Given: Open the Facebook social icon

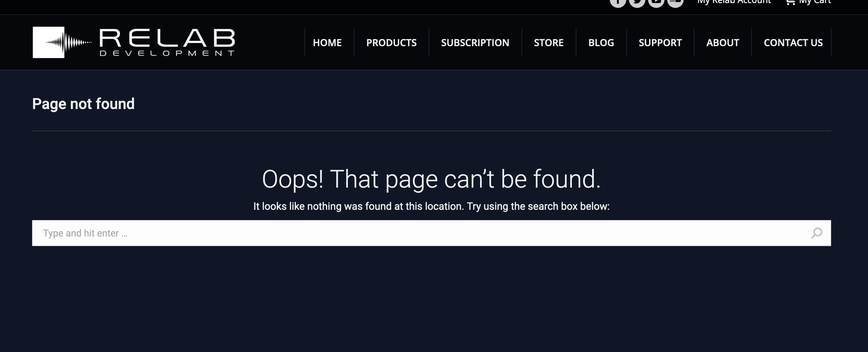Looking at the screenshot, I should click(618, 2).
